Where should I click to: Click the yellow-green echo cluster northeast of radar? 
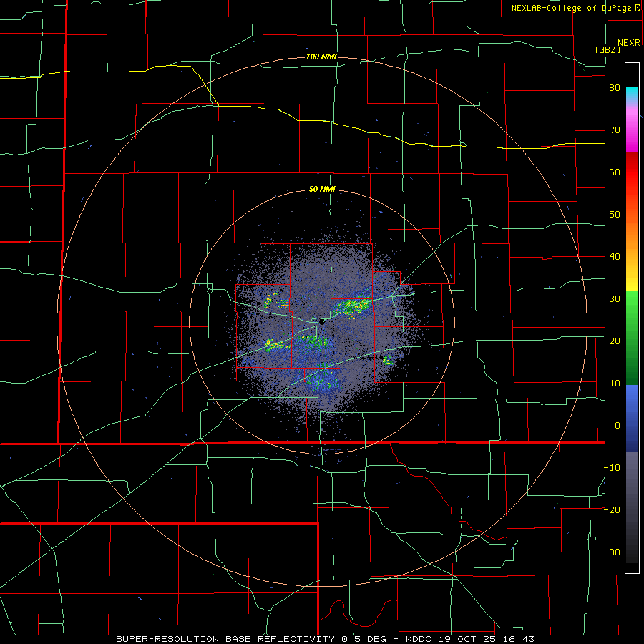[x=353, y=306]
